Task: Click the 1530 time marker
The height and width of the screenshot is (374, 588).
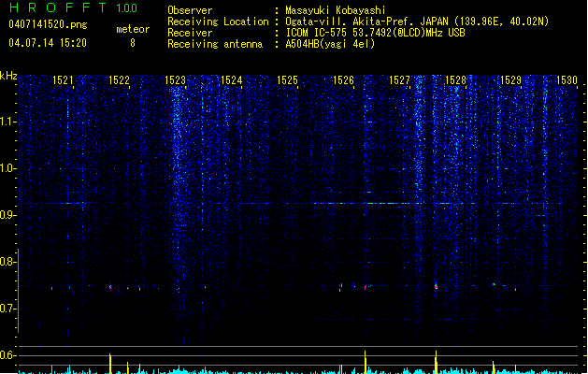Action: click(x=566, y=79)
